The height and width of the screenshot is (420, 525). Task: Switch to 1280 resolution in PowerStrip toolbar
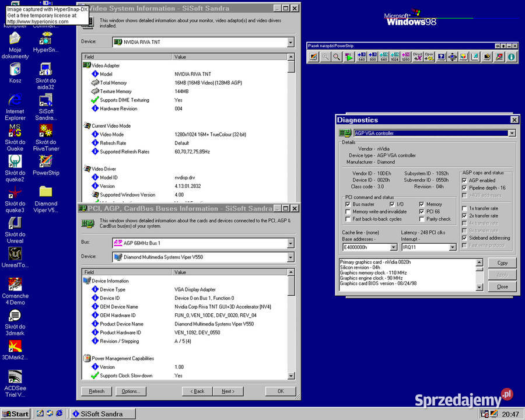[406, 57]
